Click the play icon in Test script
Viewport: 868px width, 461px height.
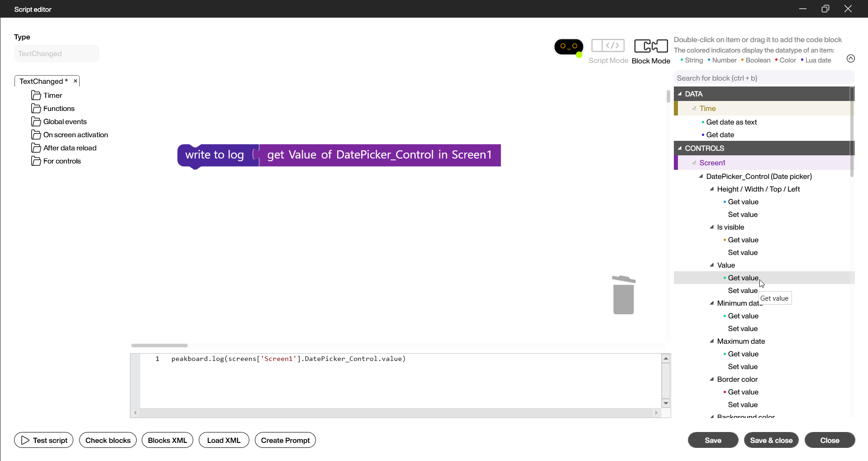(25, 440)
